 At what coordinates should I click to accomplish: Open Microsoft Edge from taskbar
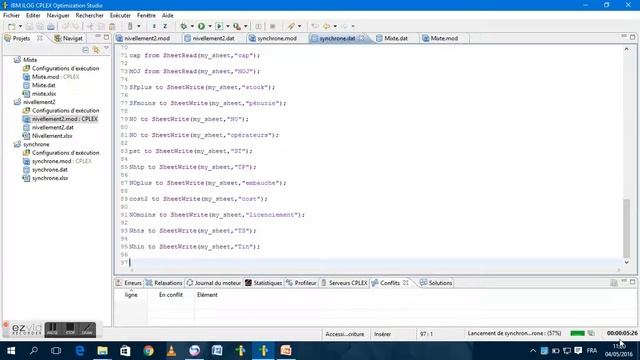click(x=80, y=351)
